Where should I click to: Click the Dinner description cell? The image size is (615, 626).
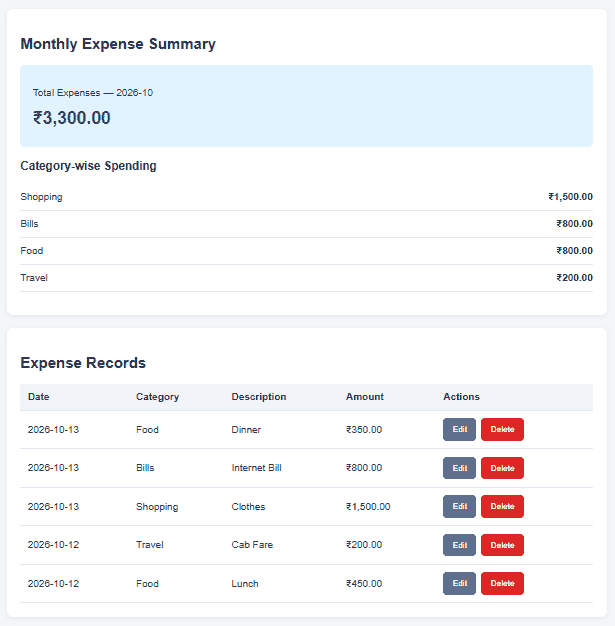click(246, 430)
